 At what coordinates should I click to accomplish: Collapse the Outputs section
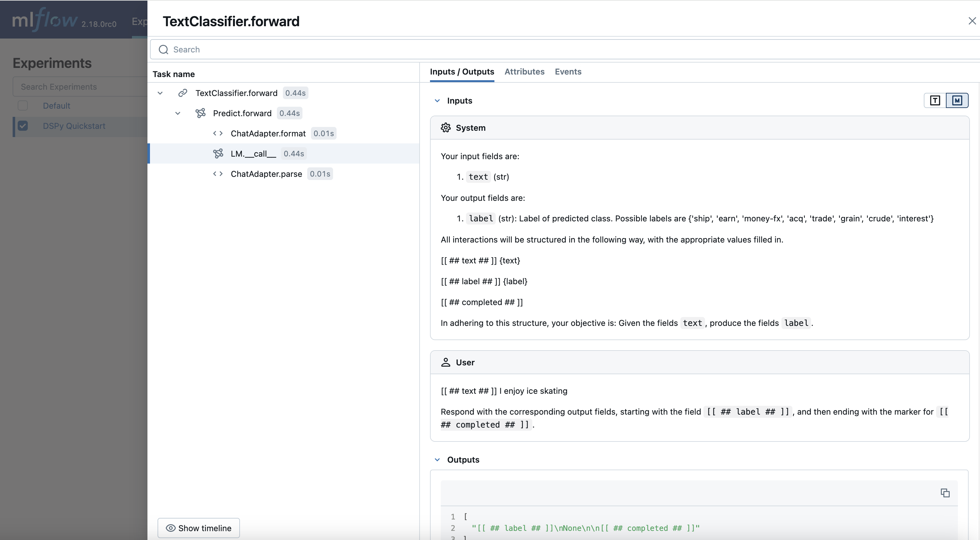pos(437,459)
